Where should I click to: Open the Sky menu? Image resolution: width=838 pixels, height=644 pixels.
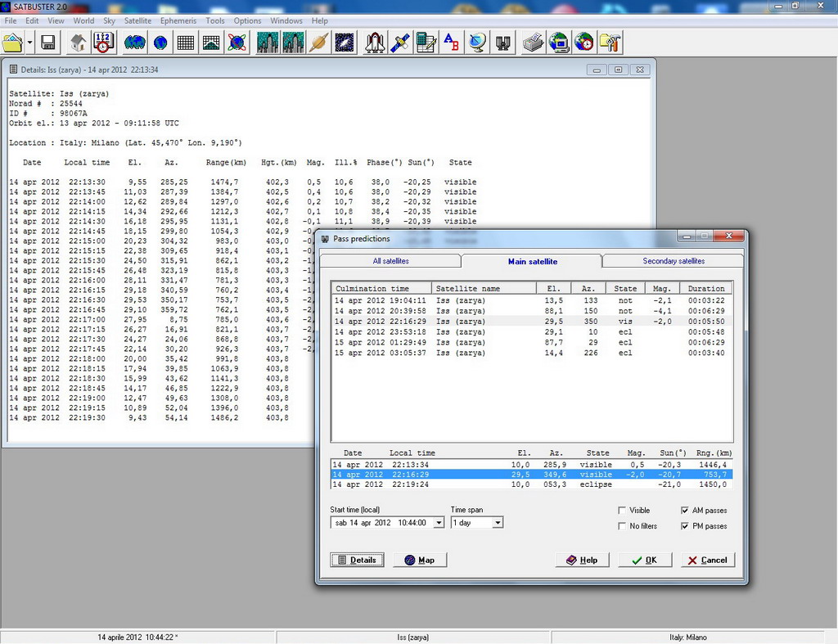[x=109, y=20]
